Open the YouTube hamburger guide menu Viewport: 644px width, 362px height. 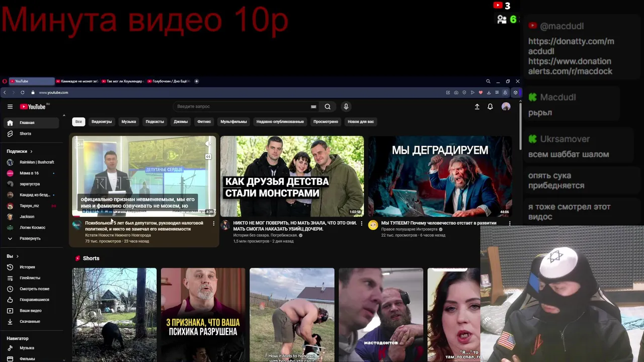tap(10, 107)
